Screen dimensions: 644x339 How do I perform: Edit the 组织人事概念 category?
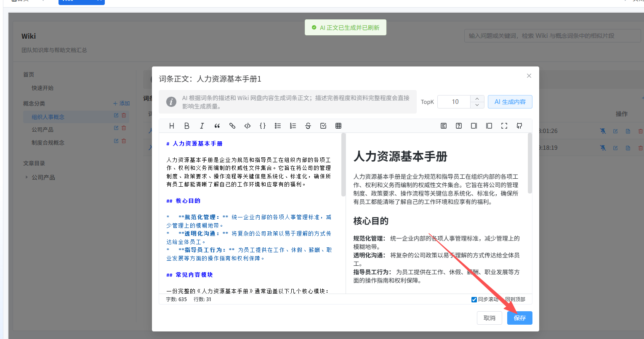tap(116, 116)
